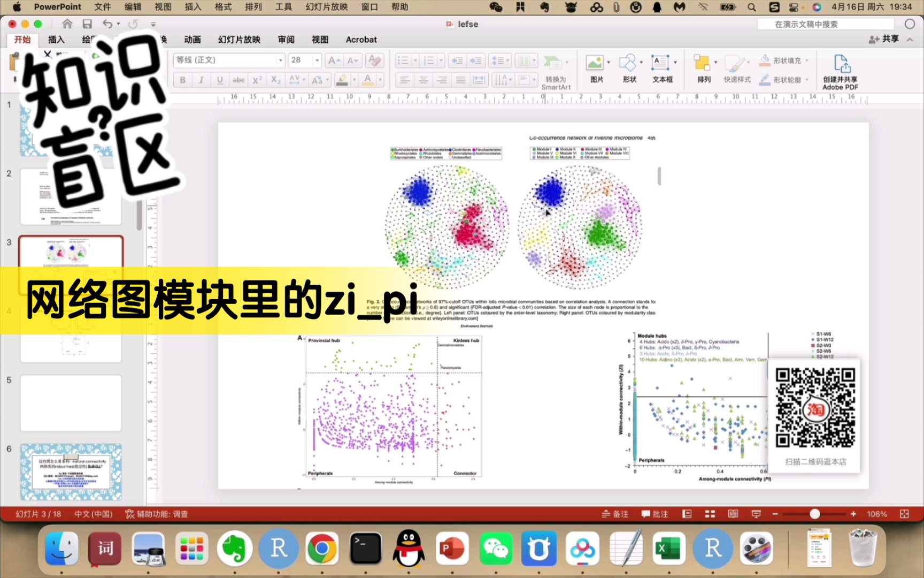Toggle the 备注 notes pane
The width and height of the screenshot is (924, 578).
tap(615, 514)
